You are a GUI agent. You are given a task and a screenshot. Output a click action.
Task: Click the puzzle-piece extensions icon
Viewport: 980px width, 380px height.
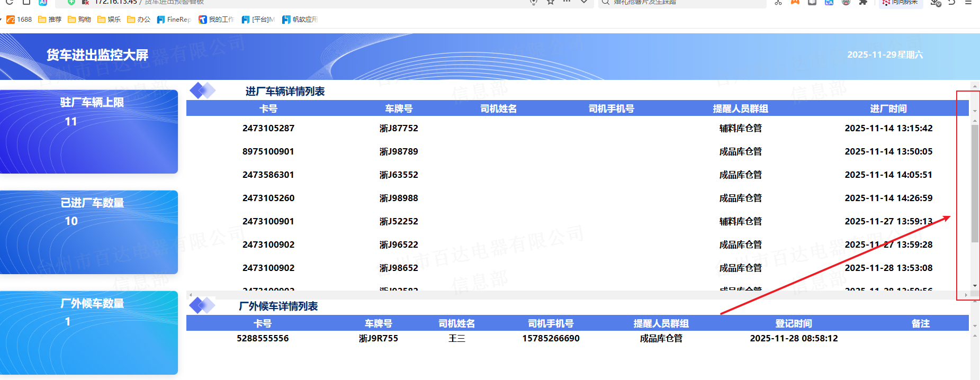863,2
